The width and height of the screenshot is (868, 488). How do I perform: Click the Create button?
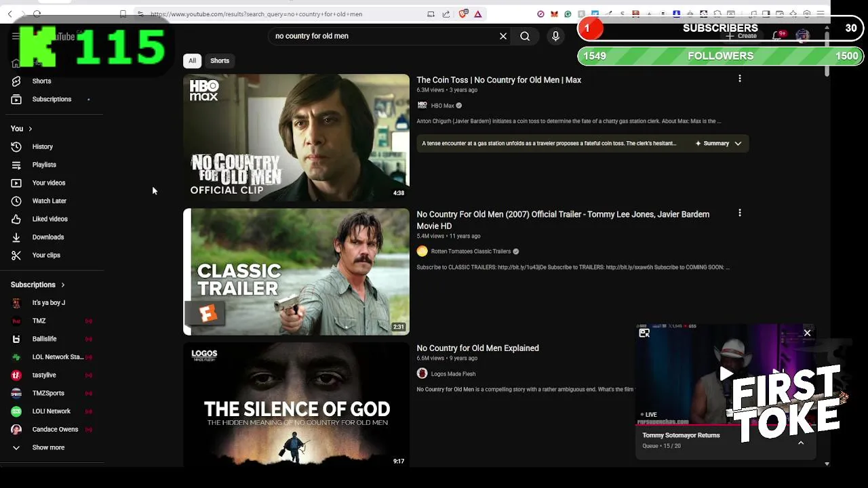(x=742, y=36)
